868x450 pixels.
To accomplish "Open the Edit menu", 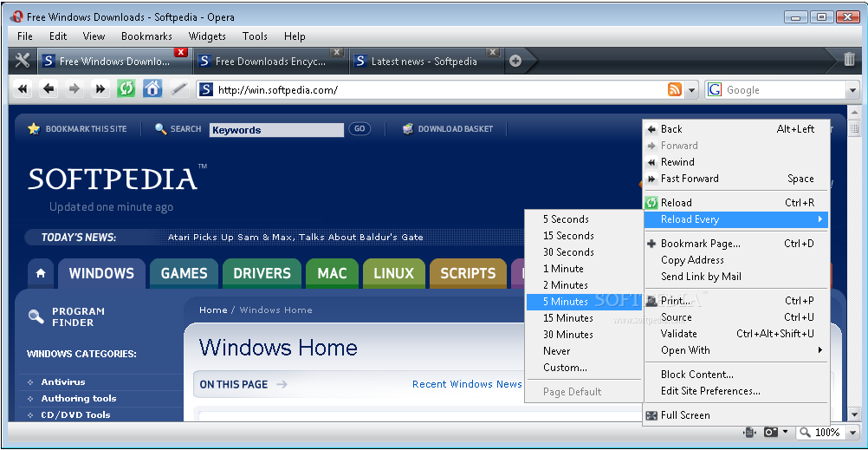I will (58, 36).
